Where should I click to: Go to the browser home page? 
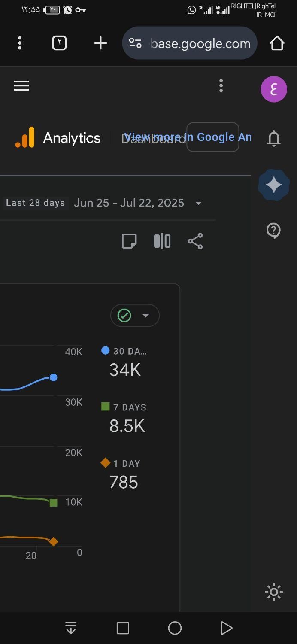click(277, 43)
